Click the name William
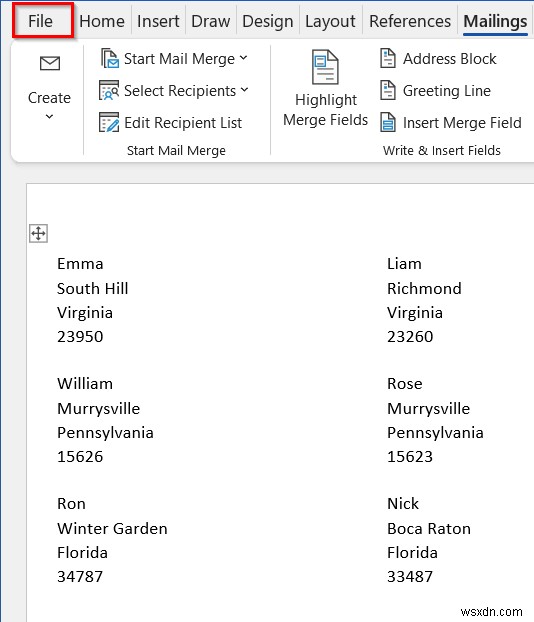The height and width of the screenshot is (622, 534). pyautogui.click(x=85, y=384)
